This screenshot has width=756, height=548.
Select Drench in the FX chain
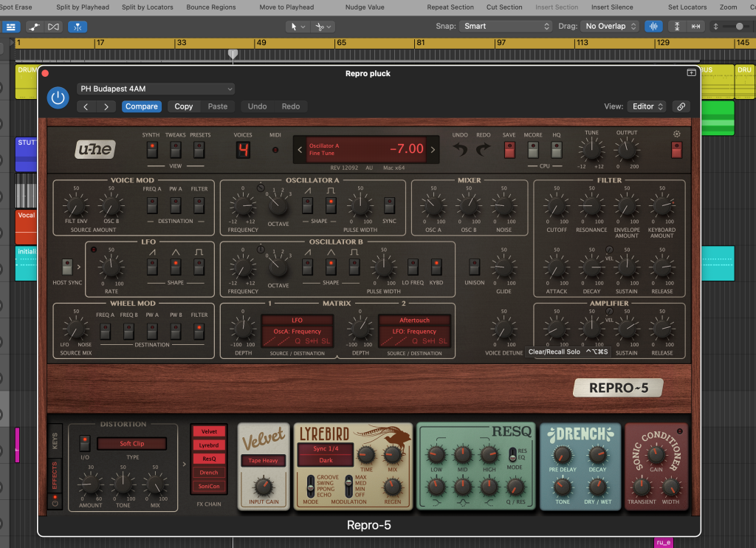click(209, 473)
